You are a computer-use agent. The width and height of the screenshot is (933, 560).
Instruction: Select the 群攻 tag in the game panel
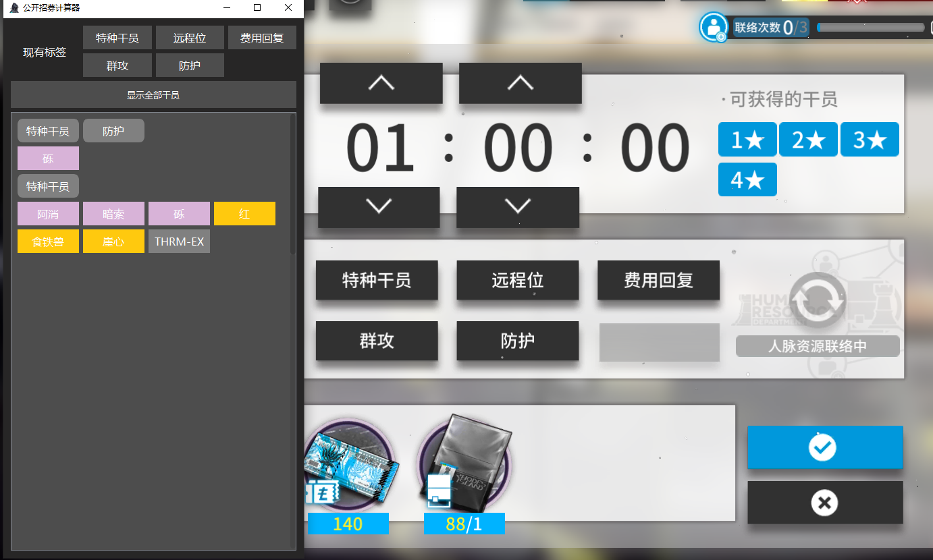tap(377, 341)
